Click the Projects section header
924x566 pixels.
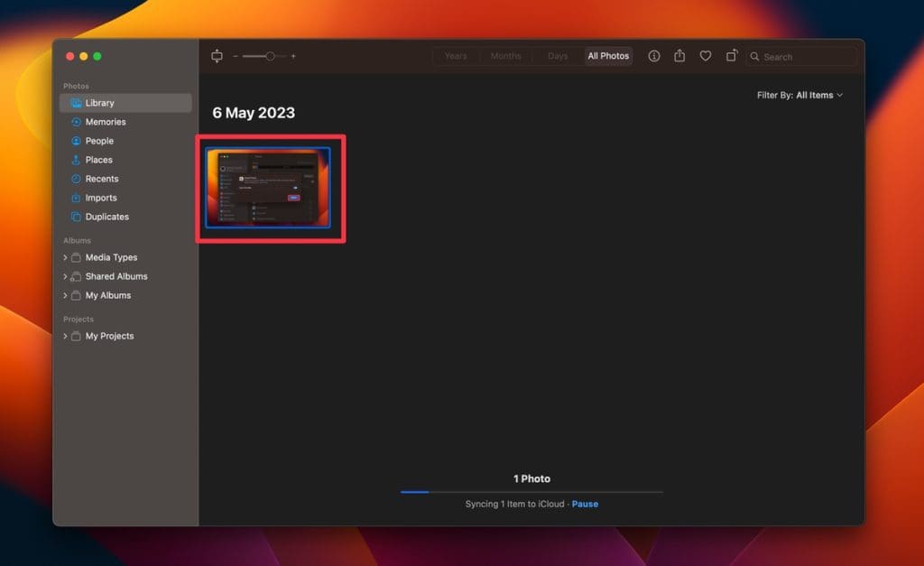pyautogui.click(x=79, y=319)
